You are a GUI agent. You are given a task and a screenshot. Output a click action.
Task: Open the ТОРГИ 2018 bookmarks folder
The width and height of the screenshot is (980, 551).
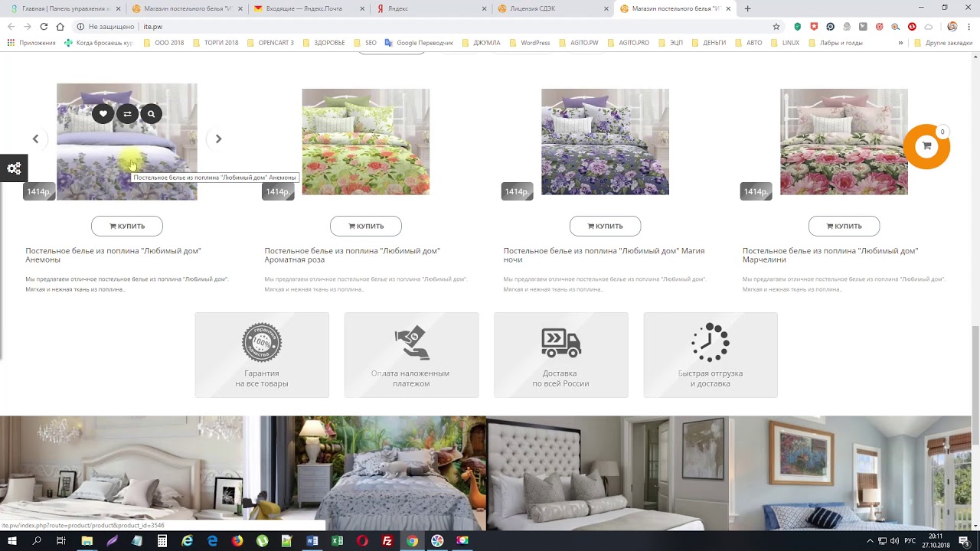coord(215,43)
